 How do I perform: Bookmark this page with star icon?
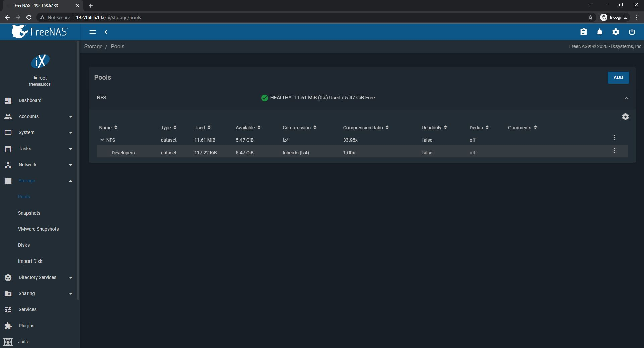[590, 17]
